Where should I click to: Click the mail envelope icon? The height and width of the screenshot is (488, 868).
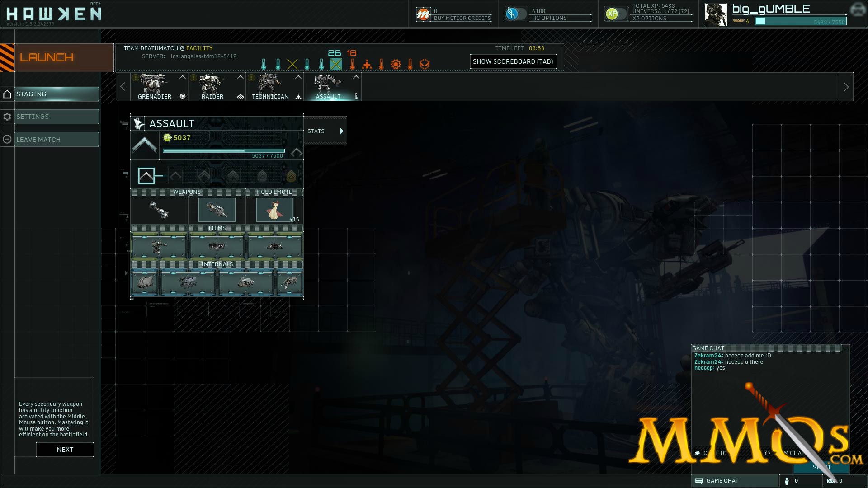(831, 481)
